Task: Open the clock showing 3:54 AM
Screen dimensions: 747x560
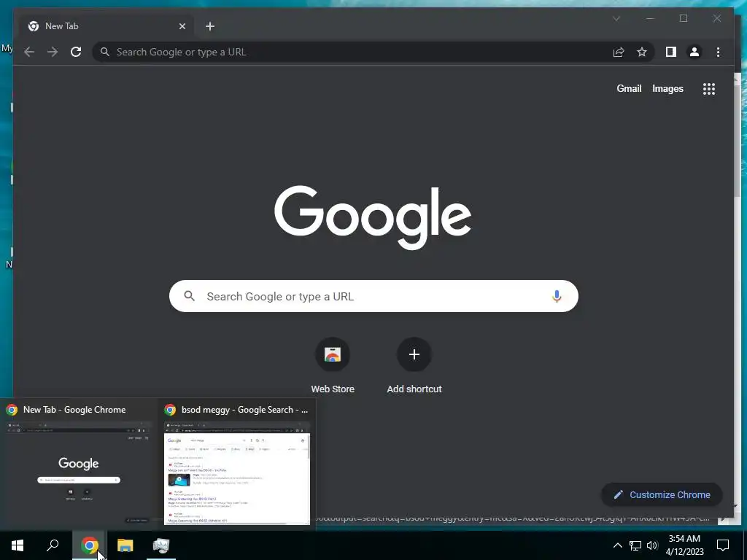Action: tap(684, 545)
